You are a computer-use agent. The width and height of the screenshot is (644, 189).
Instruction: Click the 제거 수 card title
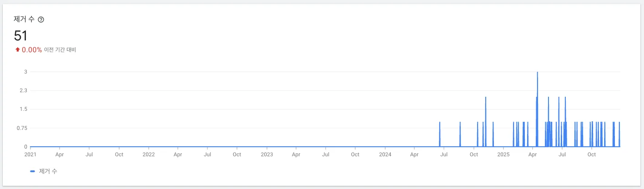(25, 20)
